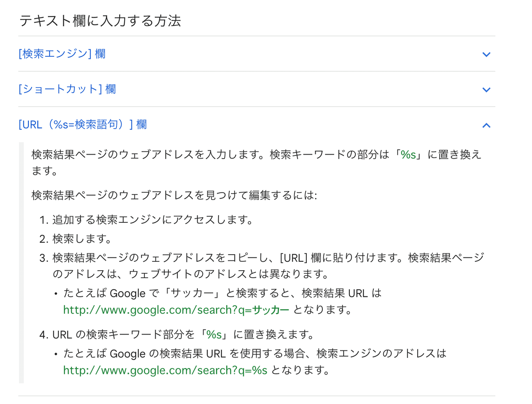The height and width of the screenshot is (404, 532).
Task: Click step 1 追加する検索エンジンにアクセスします
Action: tap(153, 219)
